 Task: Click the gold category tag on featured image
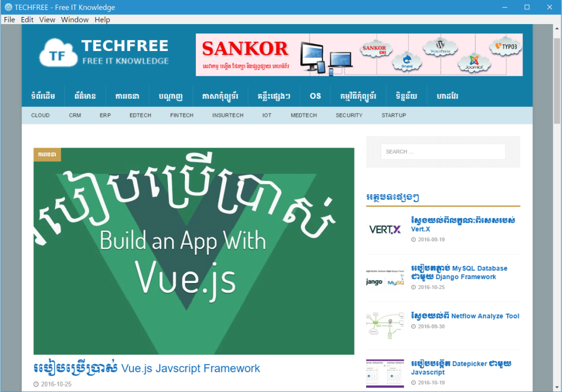[47, 155]
